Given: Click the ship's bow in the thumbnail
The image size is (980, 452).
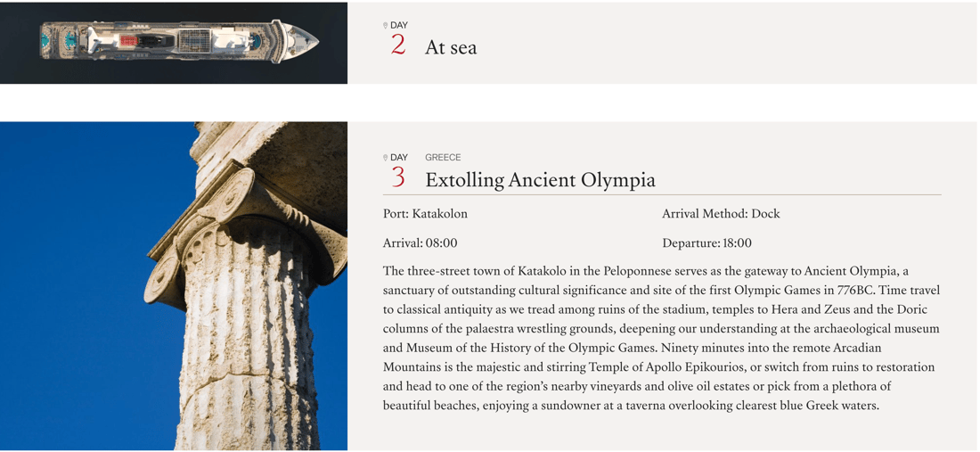Looking at the screenshot, I should coord(300,41).
